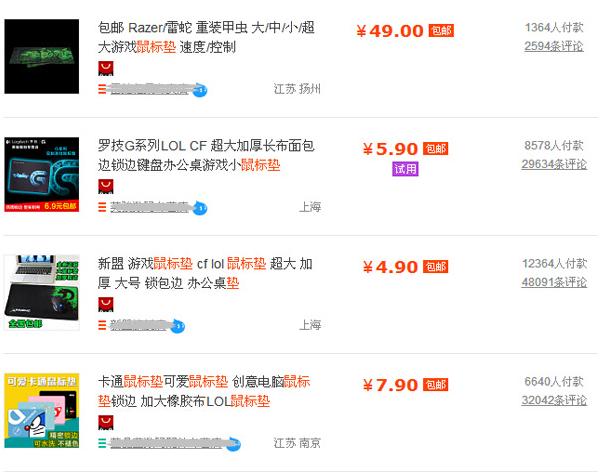Viewport: 600px width, 476px height.
Task: Click the 包邮 tag next to ¥49.00
Action: click(441, 31)
